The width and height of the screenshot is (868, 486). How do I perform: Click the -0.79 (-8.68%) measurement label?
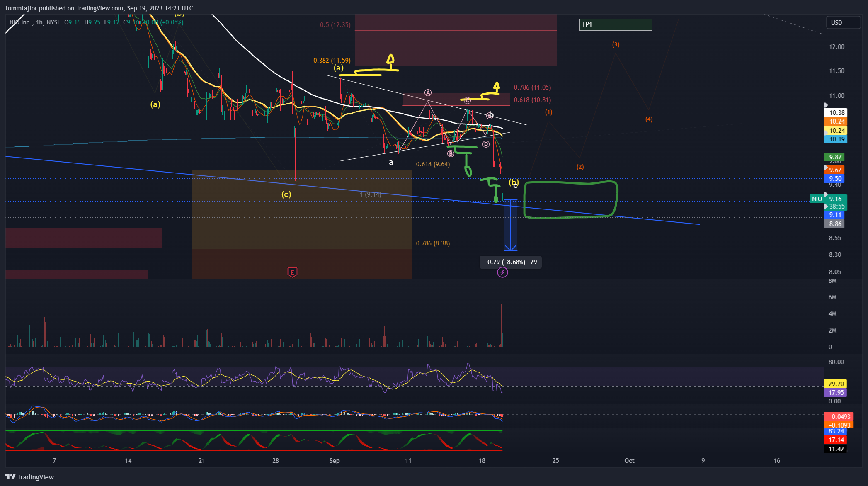pyautogui.click(x=511, y=262)
